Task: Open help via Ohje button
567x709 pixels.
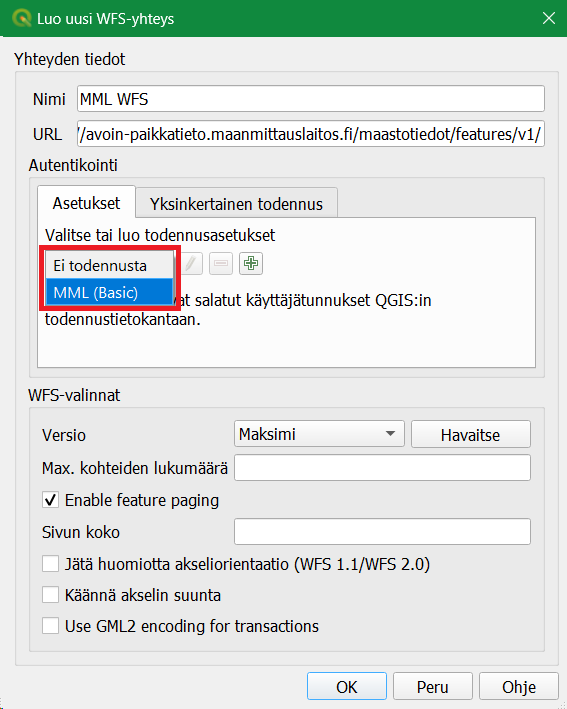Action: [519, 686]
